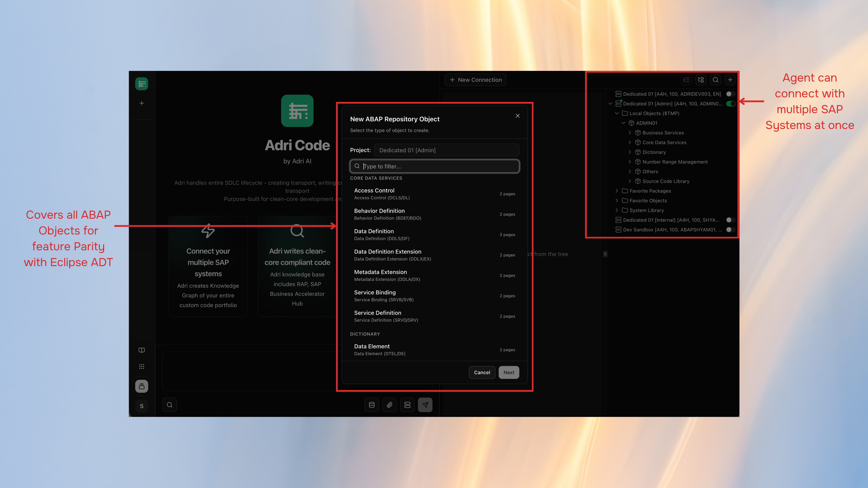Send the message with the paper plane icon
868x488 pixels.
[425, 405]
